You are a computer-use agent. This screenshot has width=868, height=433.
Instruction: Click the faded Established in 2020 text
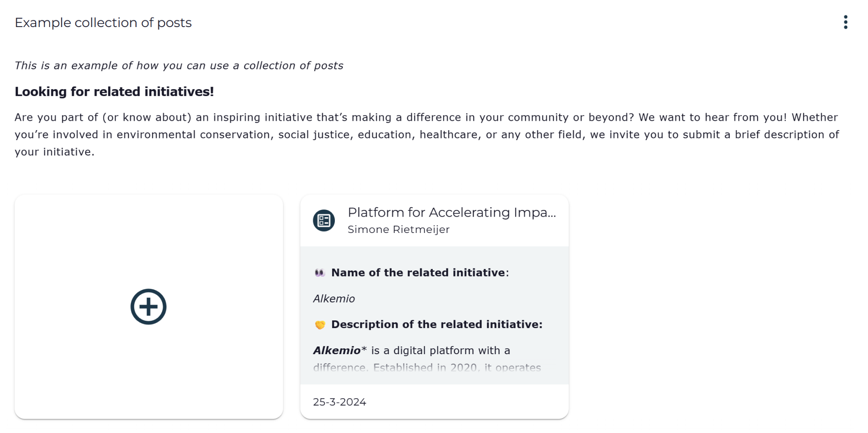(425, 368)
